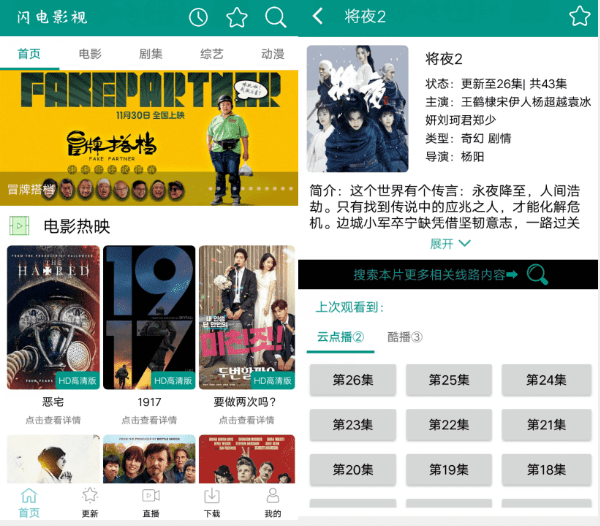Image resolution: width=600 pixels, height=526 pixels.
Task: Expand synopsis with 展开 chevron
Action: coord(450,244)
